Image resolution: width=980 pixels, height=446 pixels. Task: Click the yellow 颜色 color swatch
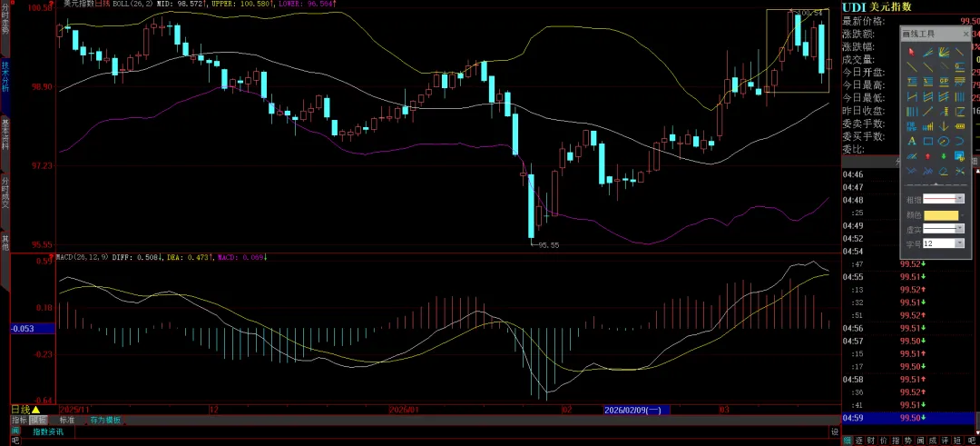(x=941, y=214)
